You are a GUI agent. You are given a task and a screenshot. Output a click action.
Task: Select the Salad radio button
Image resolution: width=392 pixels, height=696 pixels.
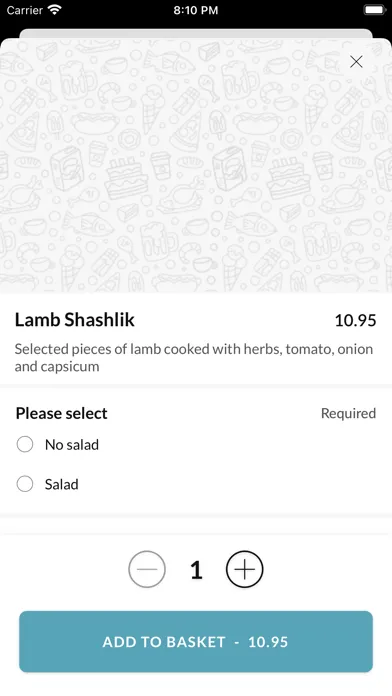[x=25, y=484]
